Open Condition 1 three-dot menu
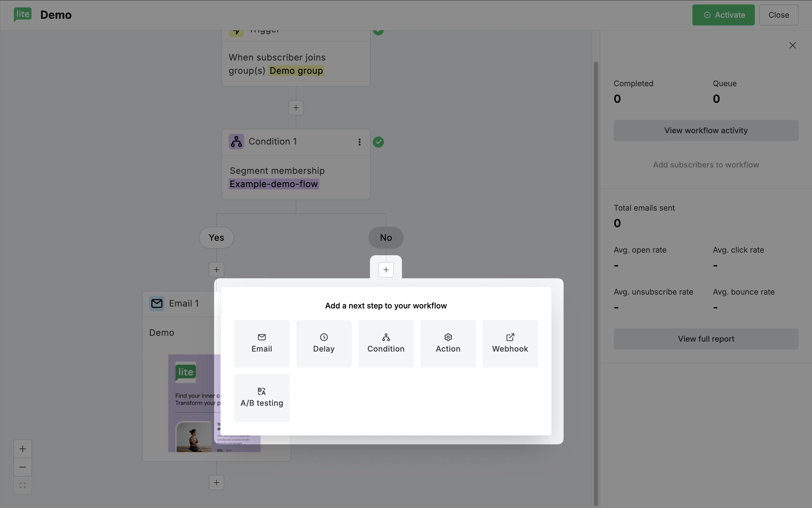The height and width of the screenshot is (508, 812). point(359,142)
